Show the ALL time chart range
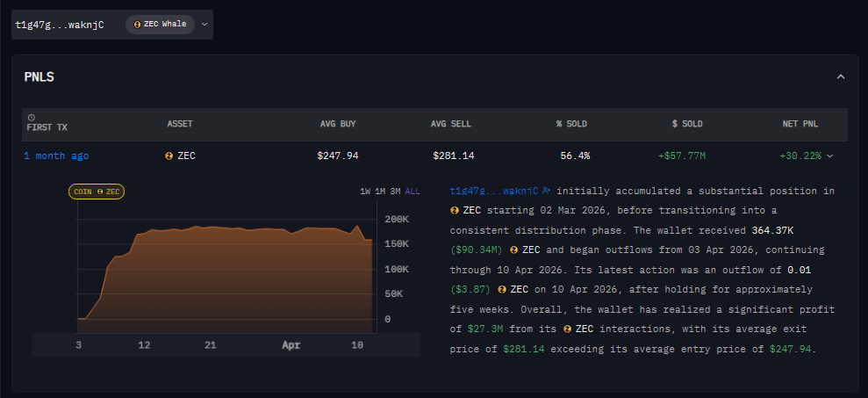Screen dimensions: 868x398 coord(412,191)
